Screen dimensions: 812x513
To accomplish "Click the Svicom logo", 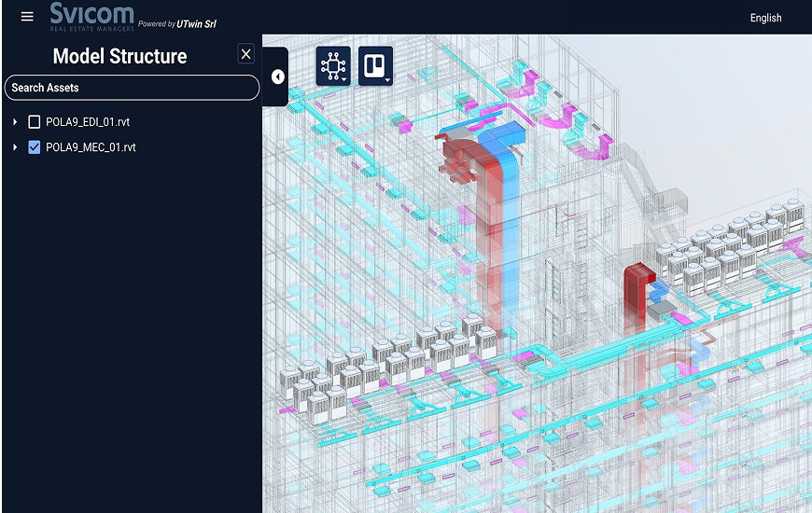I will pyautogui.click(x=91, y=16).
